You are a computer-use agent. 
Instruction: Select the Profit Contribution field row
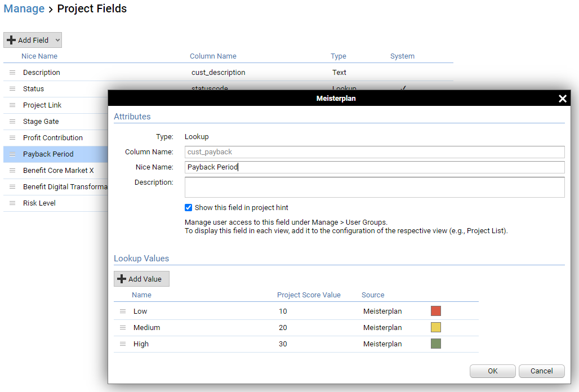point(55,137)
